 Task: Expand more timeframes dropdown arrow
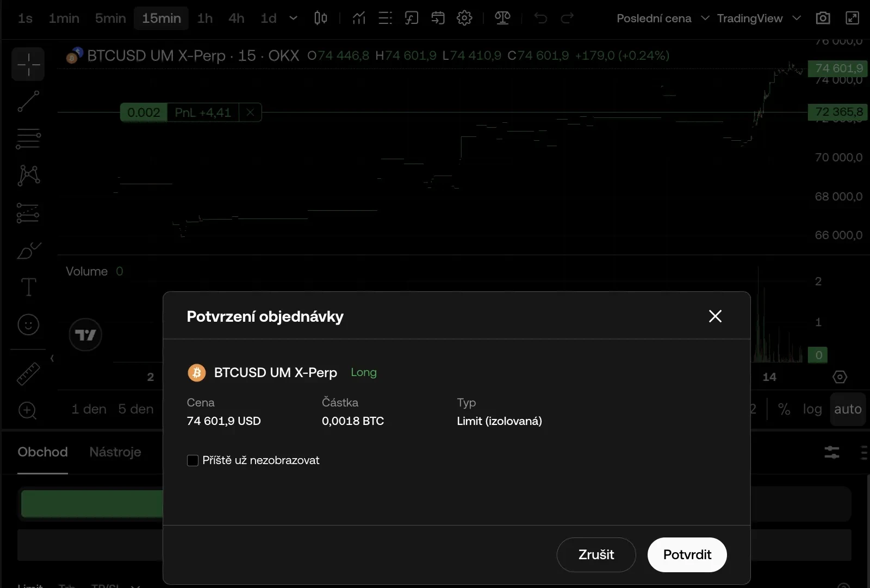293,18
